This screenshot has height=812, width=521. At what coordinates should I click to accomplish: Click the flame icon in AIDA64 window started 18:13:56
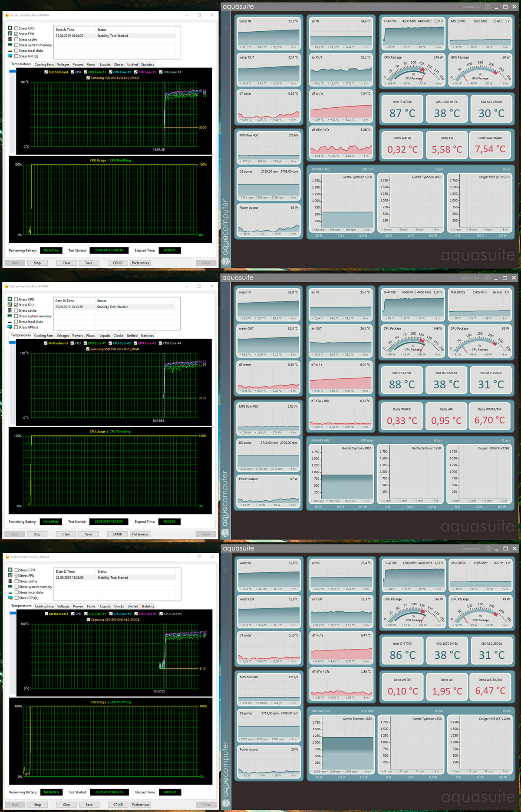click(7, 286)
